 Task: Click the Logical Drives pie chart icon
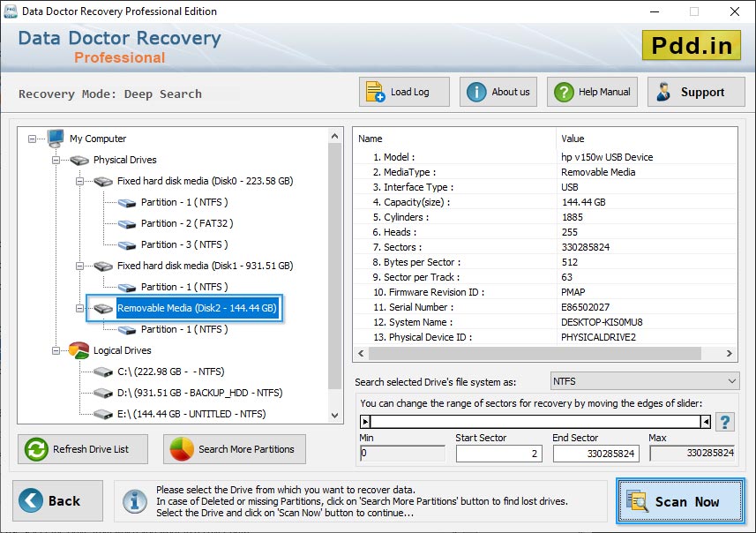tap(79, 350)
